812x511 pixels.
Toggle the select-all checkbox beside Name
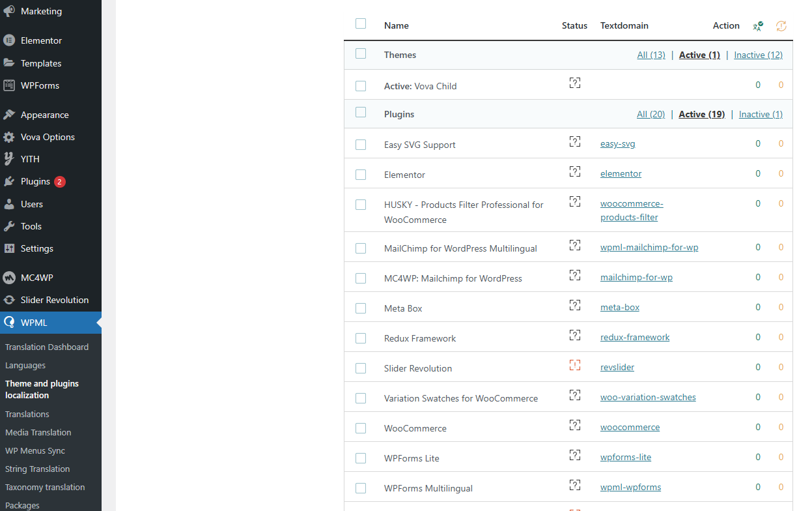(361, 24)
